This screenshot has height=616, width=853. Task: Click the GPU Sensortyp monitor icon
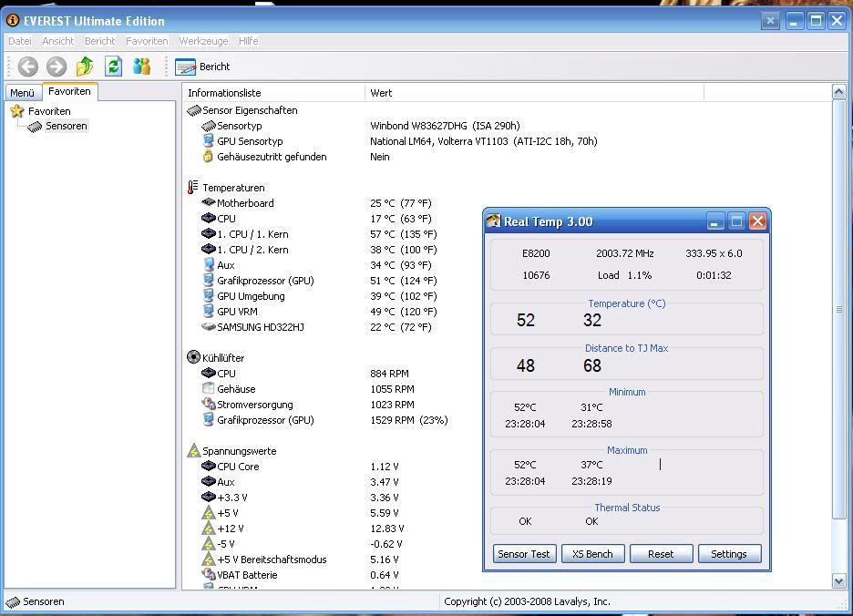208,141
